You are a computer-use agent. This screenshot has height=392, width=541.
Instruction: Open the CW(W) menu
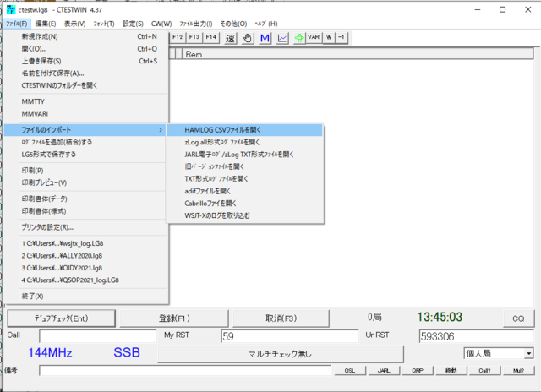point(161,24)
